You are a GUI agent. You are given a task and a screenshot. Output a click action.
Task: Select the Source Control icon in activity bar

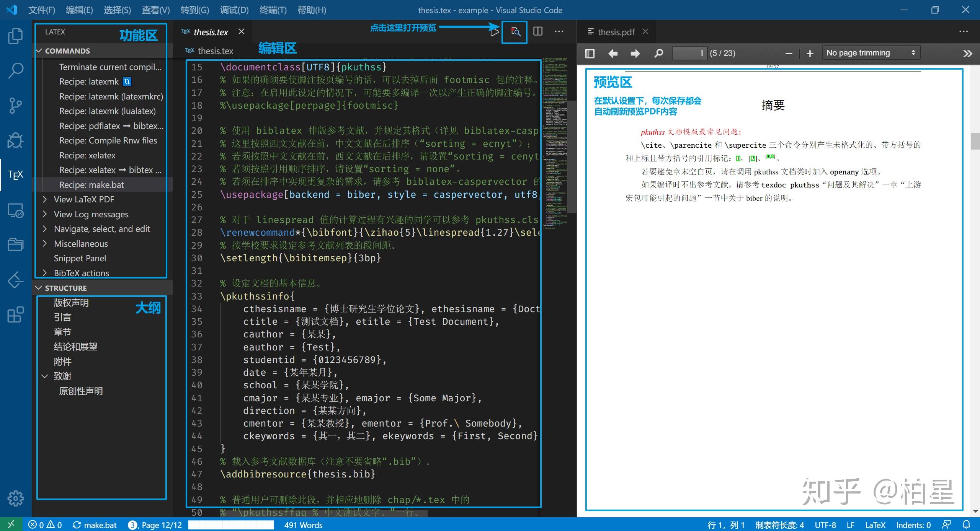pyautogui.click(x=15, y=105)
